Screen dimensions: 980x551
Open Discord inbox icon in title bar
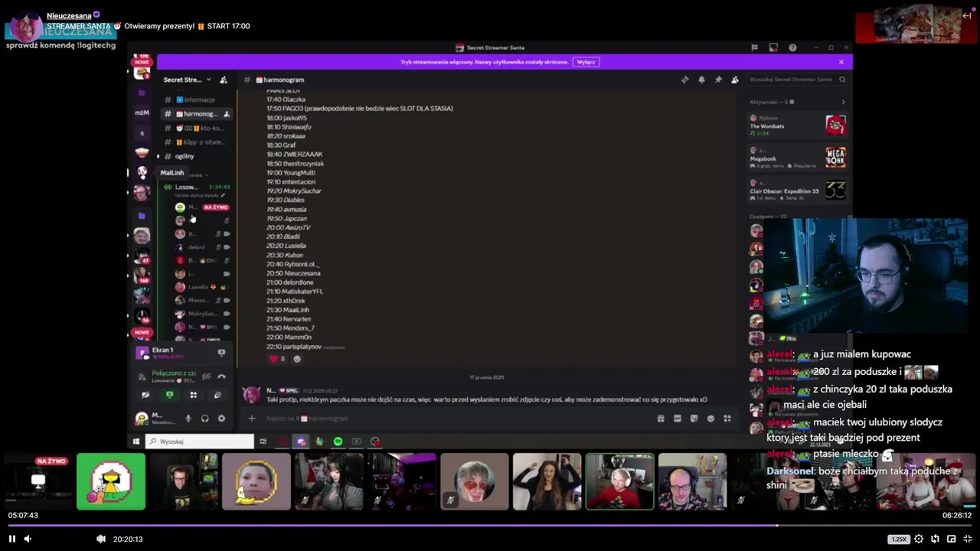(x=773, y=47)
